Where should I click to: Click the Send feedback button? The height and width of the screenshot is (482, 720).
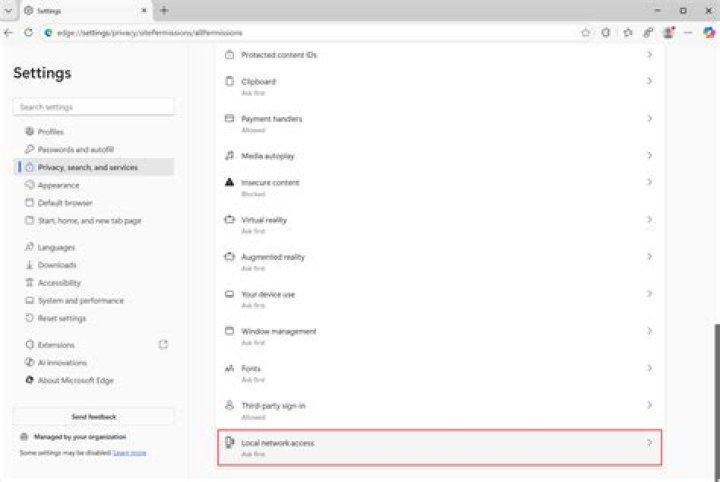[94, 416]
